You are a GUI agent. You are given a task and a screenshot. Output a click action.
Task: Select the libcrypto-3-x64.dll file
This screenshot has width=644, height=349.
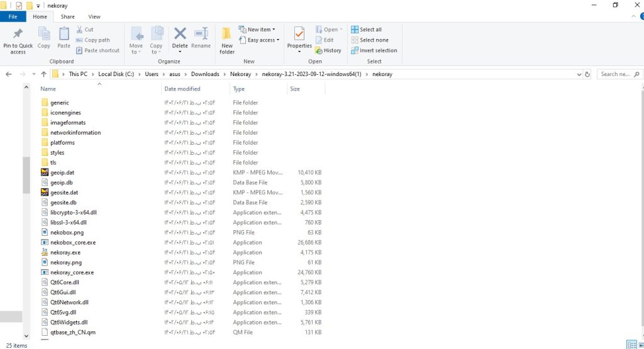click(x=73, y=213)
